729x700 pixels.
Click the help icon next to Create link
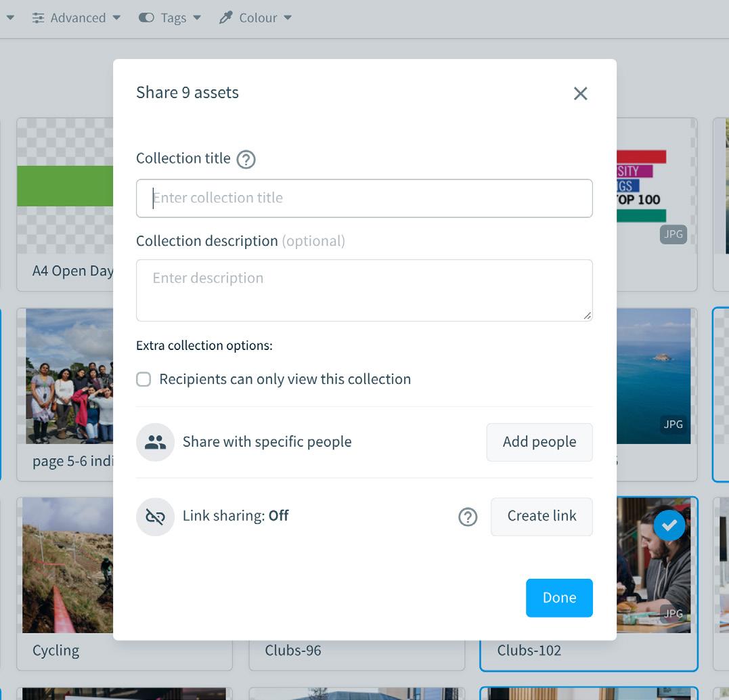468,517
